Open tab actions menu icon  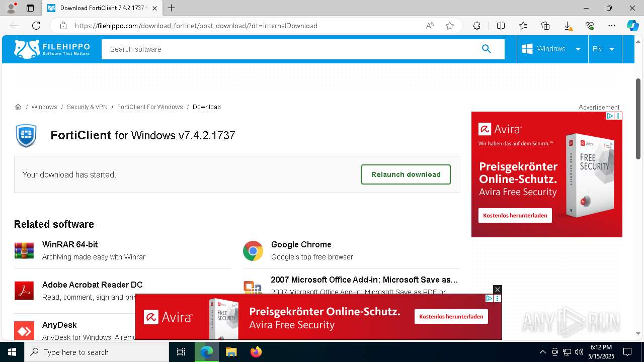click(30, 8)
